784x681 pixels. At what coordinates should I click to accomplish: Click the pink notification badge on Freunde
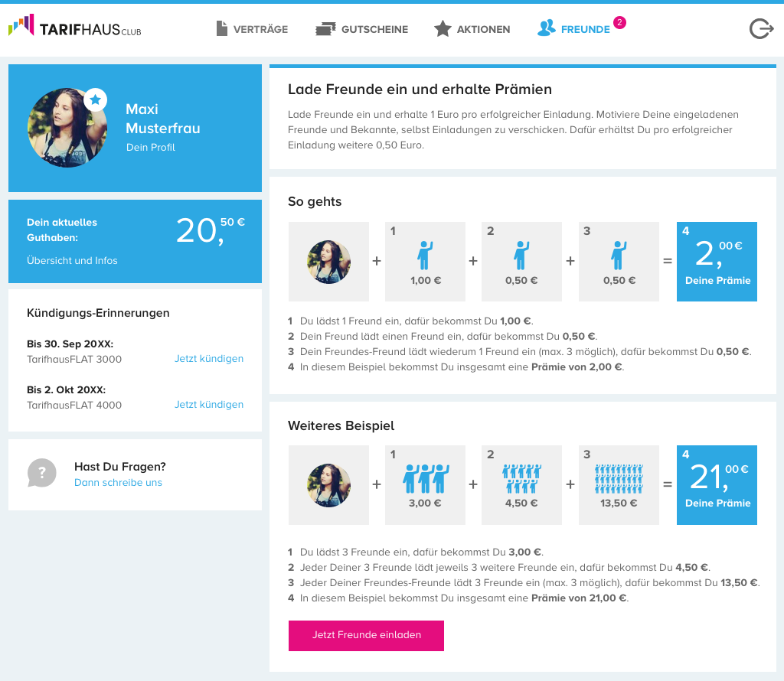click(619, 22)
